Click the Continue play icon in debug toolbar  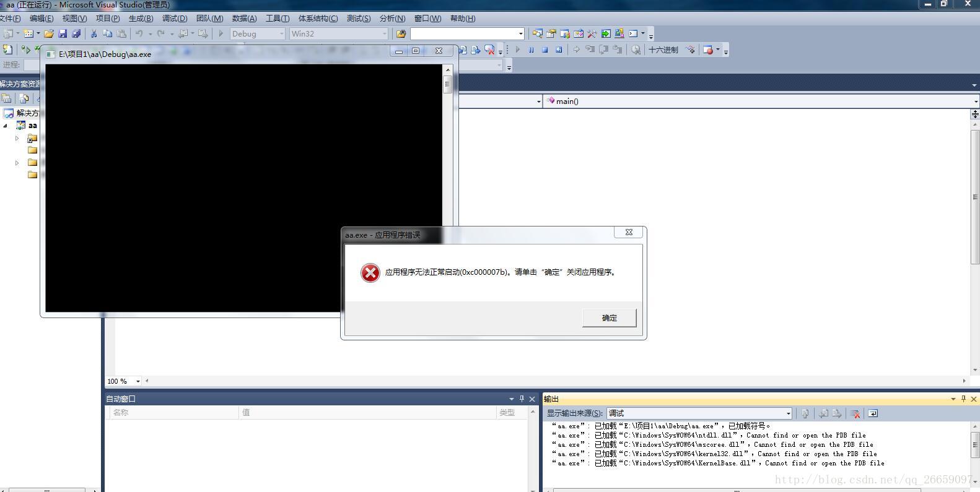click(517, 50)
